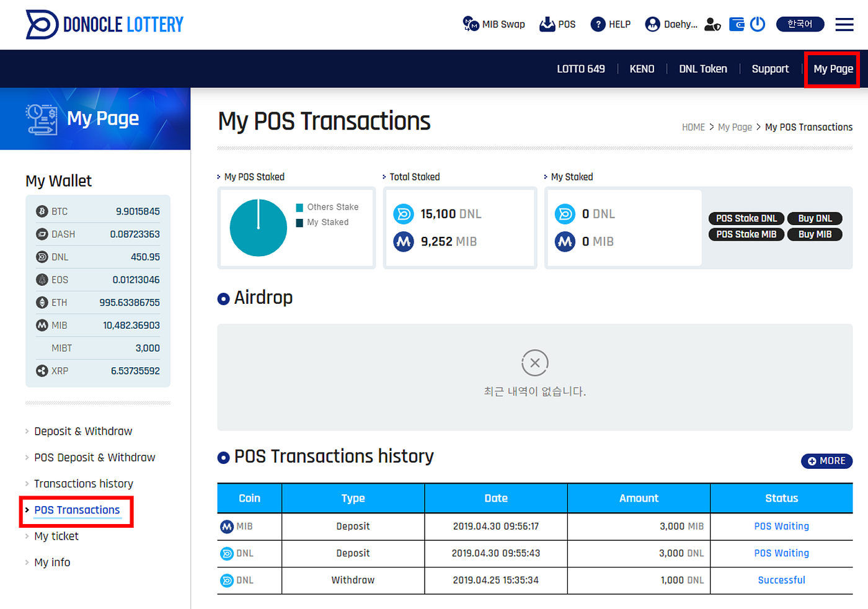Open My Page menu item
Image resolution: width=868 pixels, height=609 pixels.
pos(833,69)
